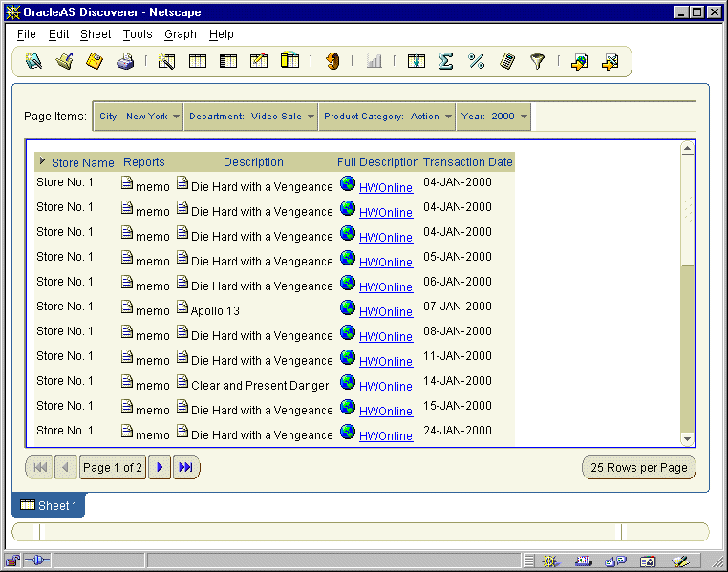Screen dimensions: 728x572
Task: Go to next page arrow button
Action: coord(160,467)
